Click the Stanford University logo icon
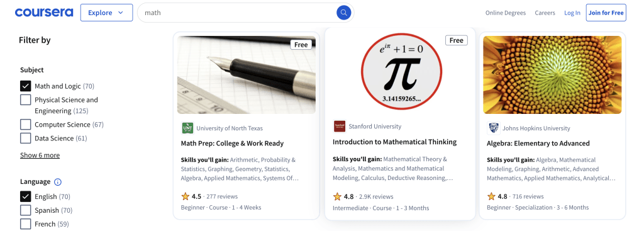 [339, 126]
